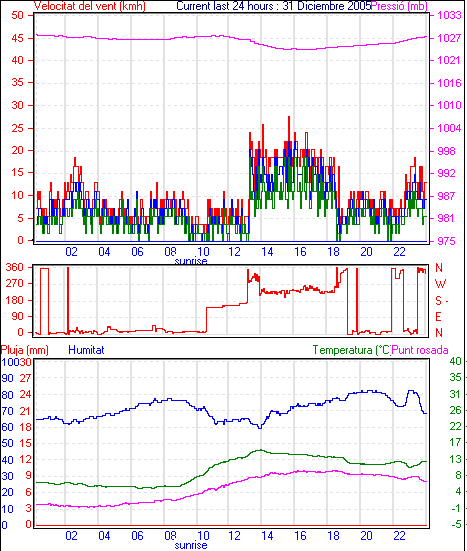Click hour 02 tick on wind chart

point(71,252)
